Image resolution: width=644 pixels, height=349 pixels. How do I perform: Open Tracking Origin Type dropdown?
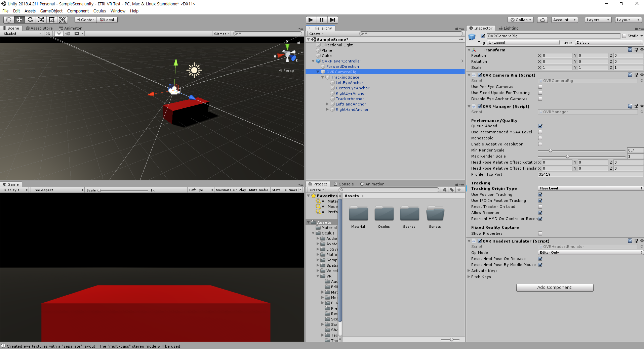[x=591, y=188]
